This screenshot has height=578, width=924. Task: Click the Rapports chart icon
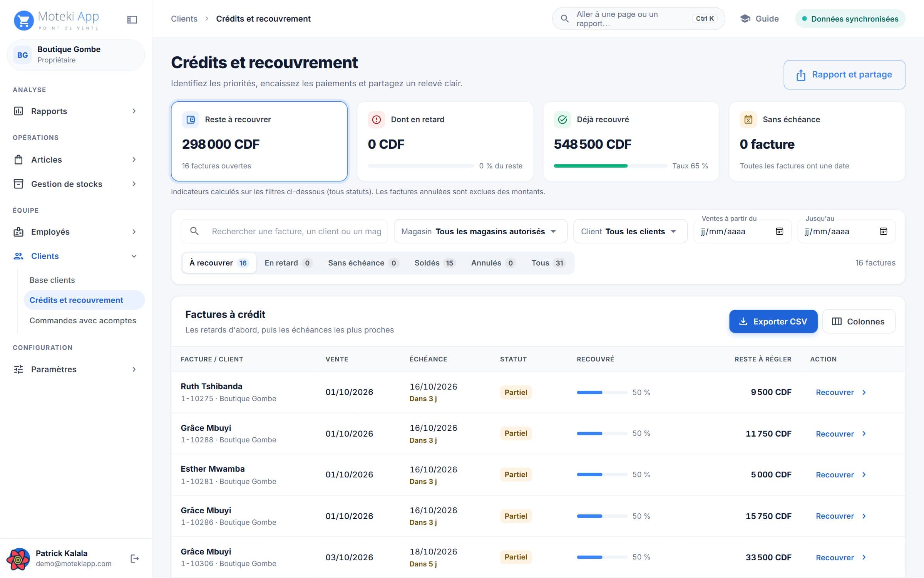(18, 111)
